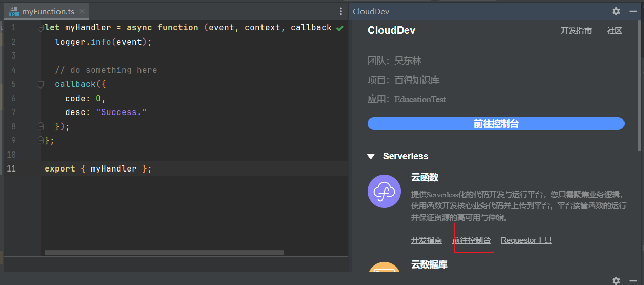Click the '// do something here' comment
This screenshot has height=285, width=644.
106,70
